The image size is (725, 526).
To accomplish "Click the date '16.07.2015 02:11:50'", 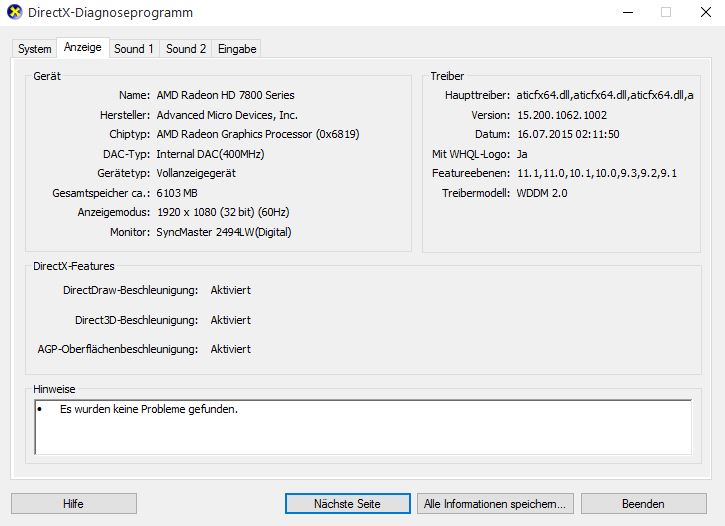I will tap(568, 134).
